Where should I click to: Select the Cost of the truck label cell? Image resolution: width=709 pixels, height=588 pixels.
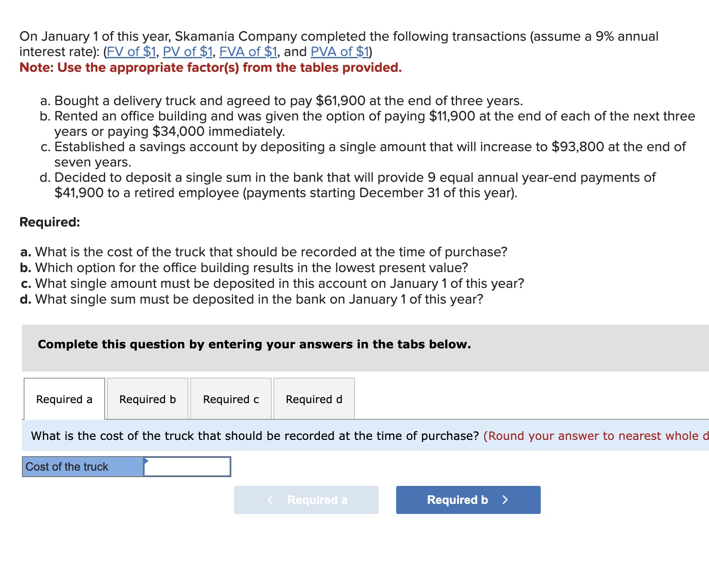pyautogui.click(x=81, y=467)
